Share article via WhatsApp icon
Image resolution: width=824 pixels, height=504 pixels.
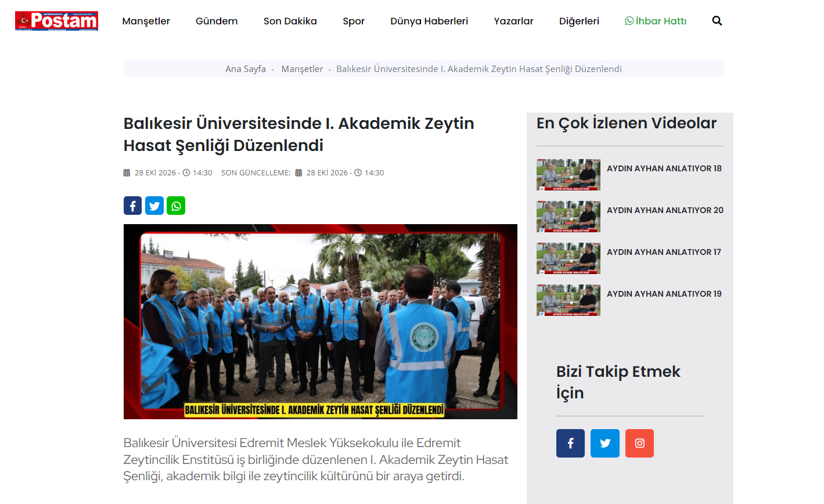[176, 206]
